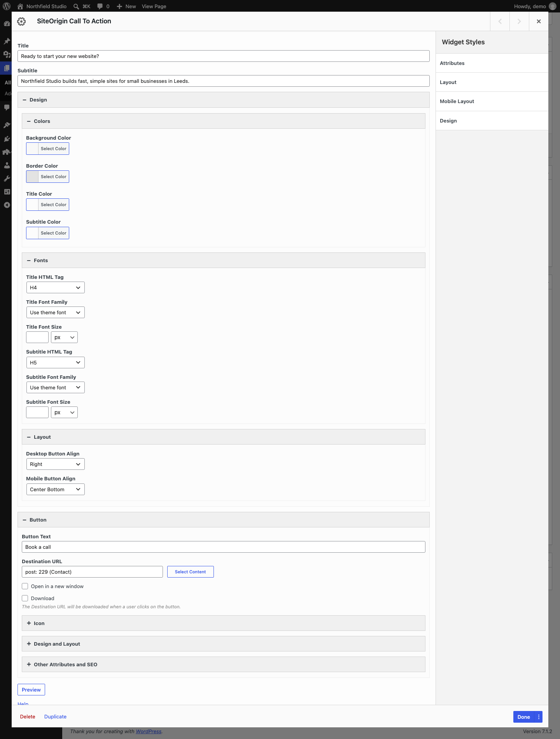The image size is (560, 739).
Task: Pick a Border Color via Select Color
Action: pos(47,177)
